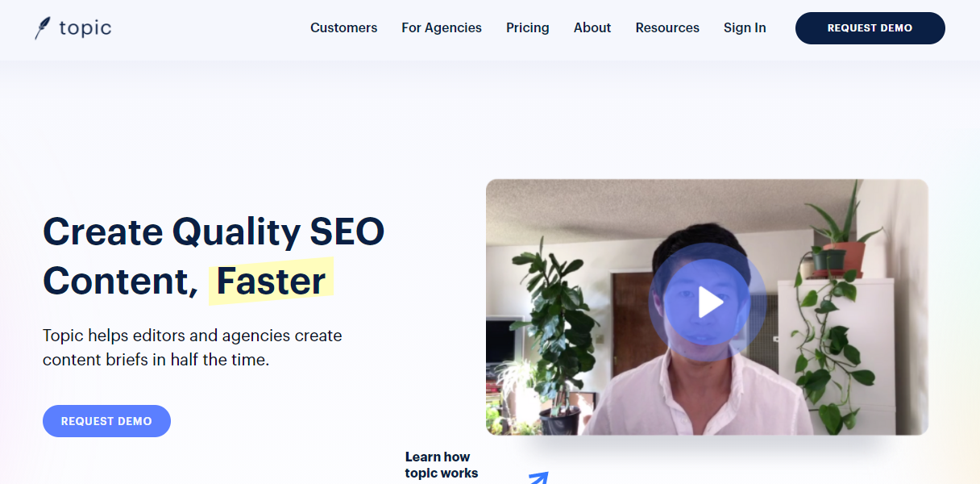Screen dimensions: 980x484
Task: Click the Sign In link
Action: [x=745, y=28]
